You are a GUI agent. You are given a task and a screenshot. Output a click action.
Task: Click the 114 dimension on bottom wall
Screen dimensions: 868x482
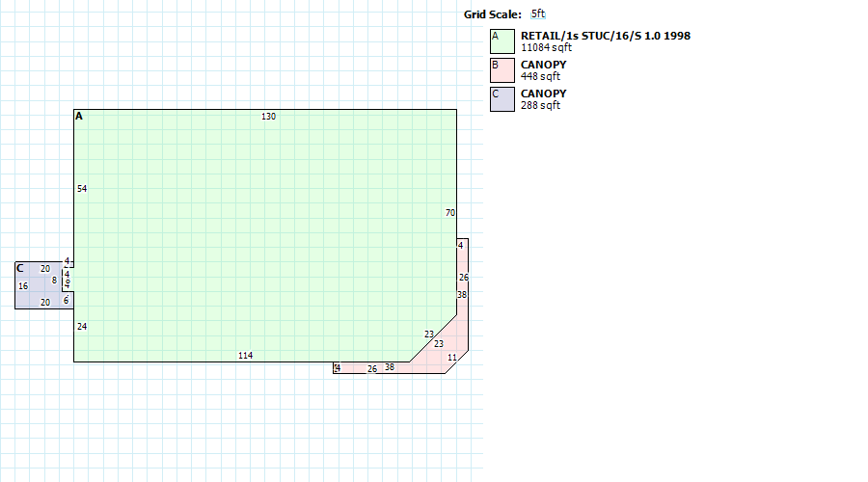coord(245,356)
